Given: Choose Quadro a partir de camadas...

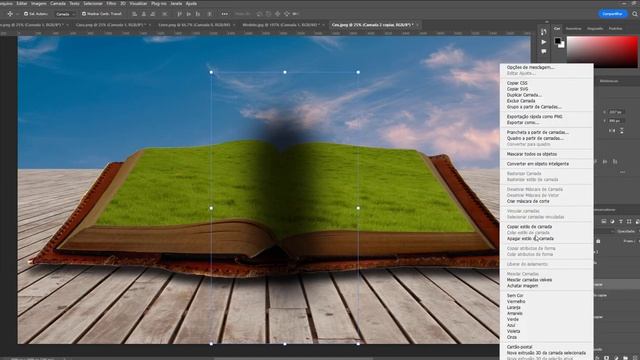Looking at the screenshot, I should point(535,138).
